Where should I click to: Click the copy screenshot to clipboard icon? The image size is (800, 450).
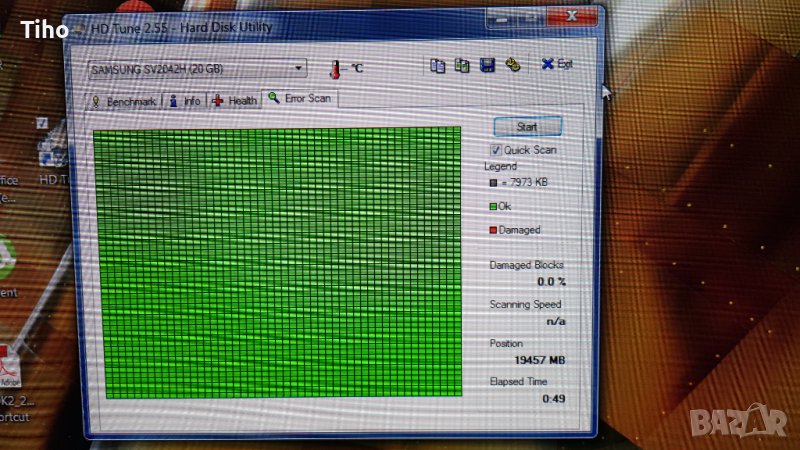[x=462, y=65]
